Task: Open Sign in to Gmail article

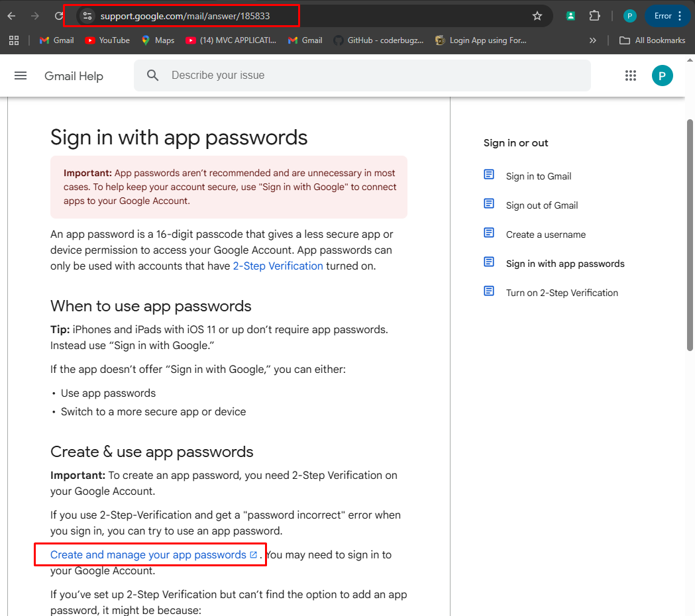Action: pyautogui.click(x=539, y=176)
